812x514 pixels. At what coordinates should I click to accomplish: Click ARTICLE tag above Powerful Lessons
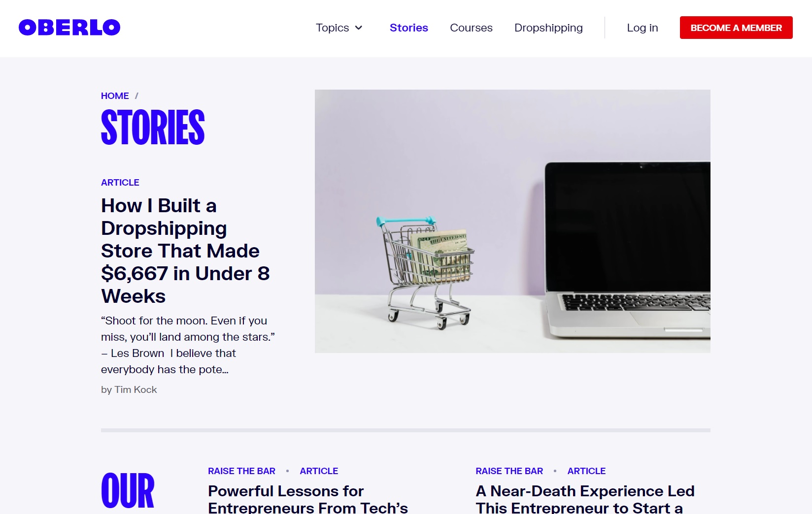pos(319,471)
